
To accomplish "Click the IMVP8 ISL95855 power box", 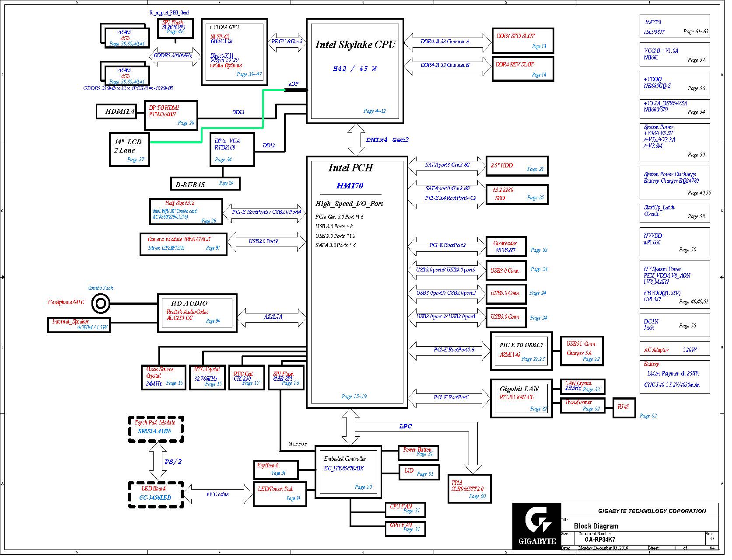I will pos(674,27).
